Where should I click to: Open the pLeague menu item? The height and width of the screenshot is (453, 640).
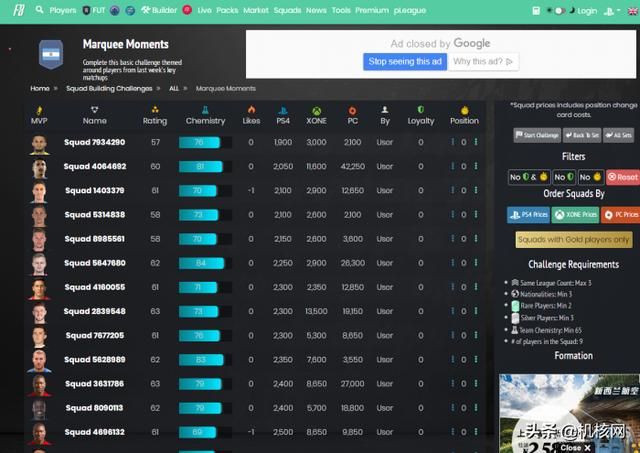(x=410, y=10)
